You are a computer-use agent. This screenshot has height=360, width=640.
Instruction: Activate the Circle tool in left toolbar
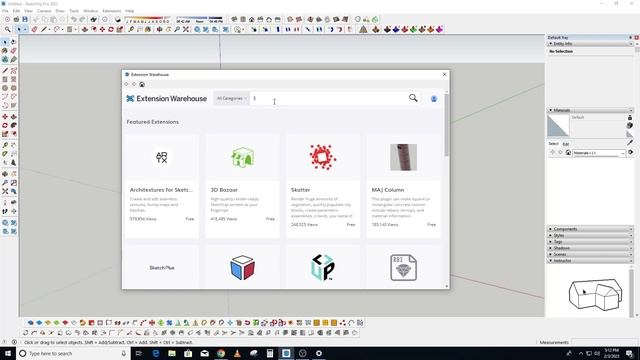click(x=5, y=88)
